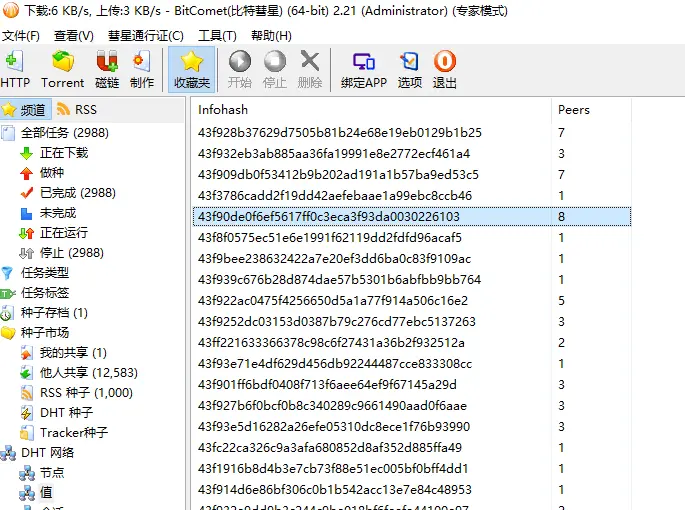Select row starting 43f901ff6bdf0408
Screen dimensions: 685x510
pos(412,384)
